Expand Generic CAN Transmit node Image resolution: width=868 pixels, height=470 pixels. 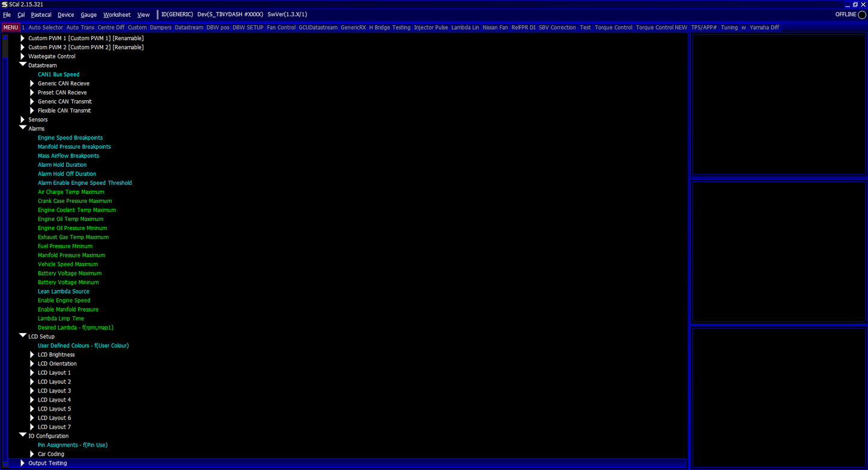(x=32, y=101)
